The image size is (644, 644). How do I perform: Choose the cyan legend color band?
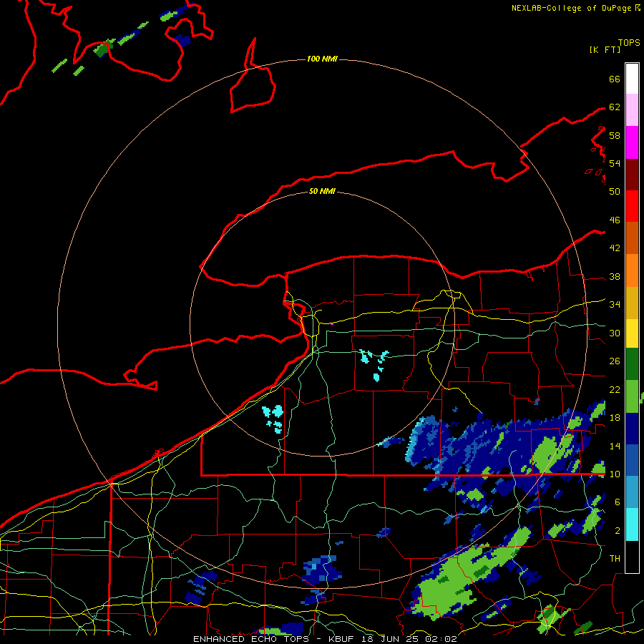[632, 525]
